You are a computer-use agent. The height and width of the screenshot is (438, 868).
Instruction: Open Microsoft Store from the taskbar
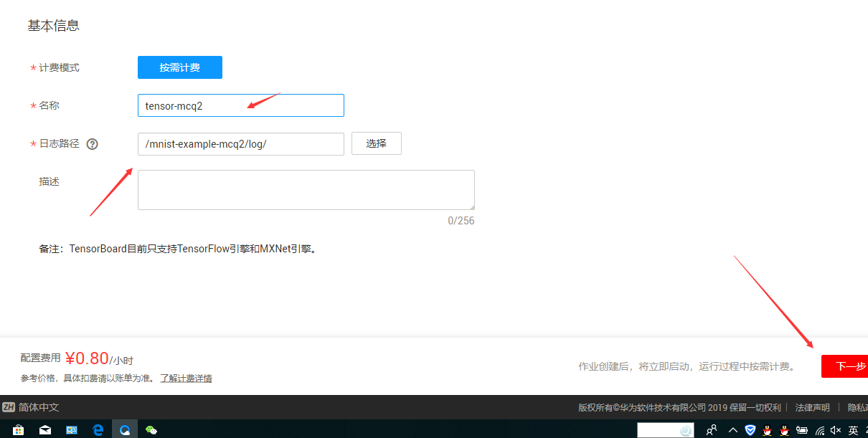click(x=19, y=430)
